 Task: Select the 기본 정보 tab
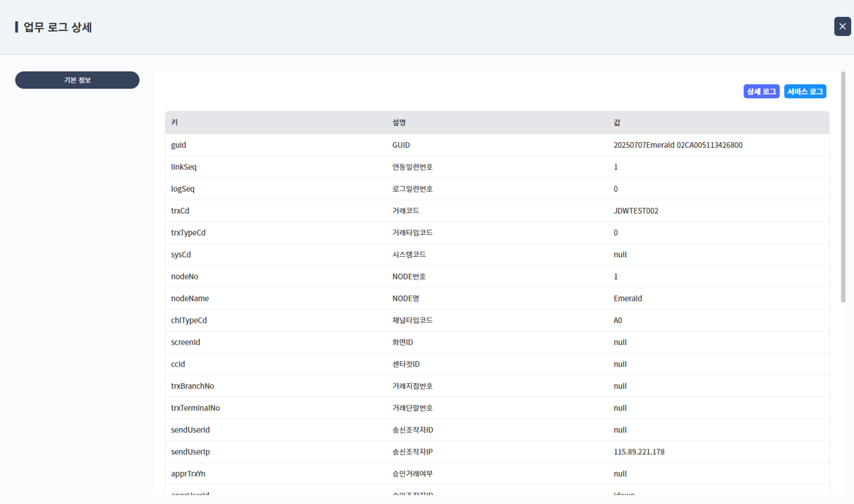pos(77,80)
